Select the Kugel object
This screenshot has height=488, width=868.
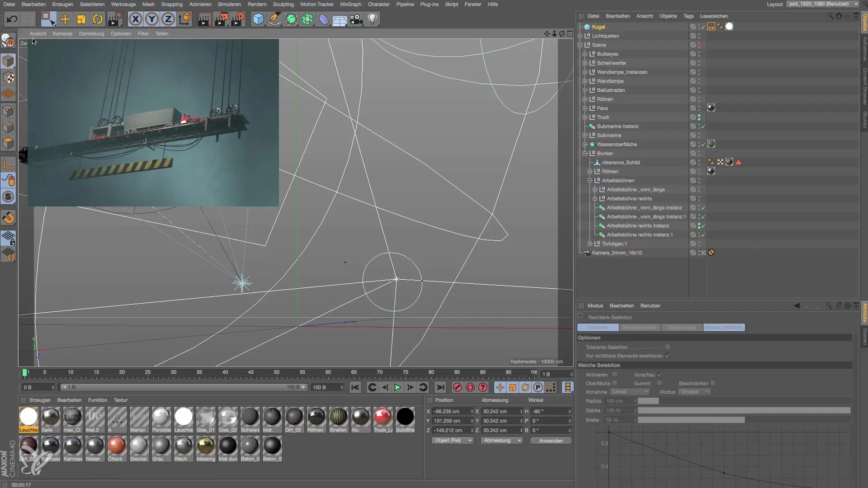598,27
